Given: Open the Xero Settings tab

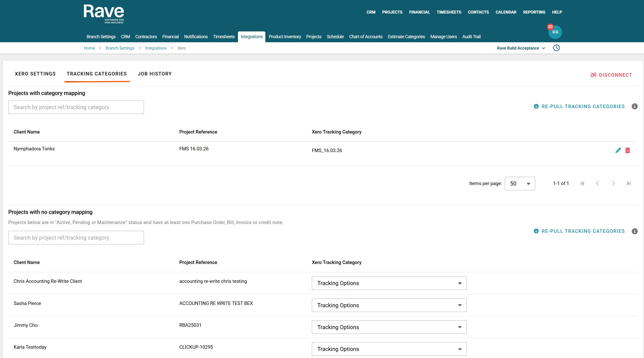Looking at the screenshot, I should coord(35,74).
